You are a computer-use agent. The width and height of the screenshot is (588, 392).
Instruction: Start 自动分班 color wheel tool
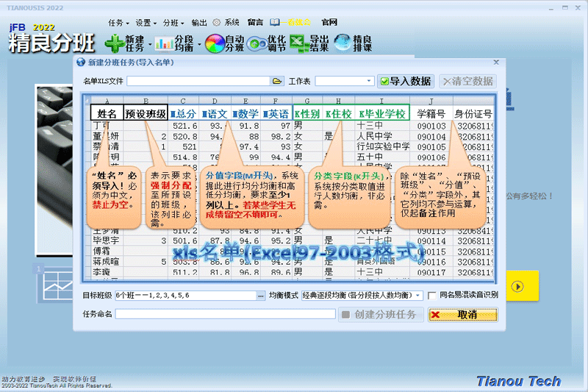215,43
